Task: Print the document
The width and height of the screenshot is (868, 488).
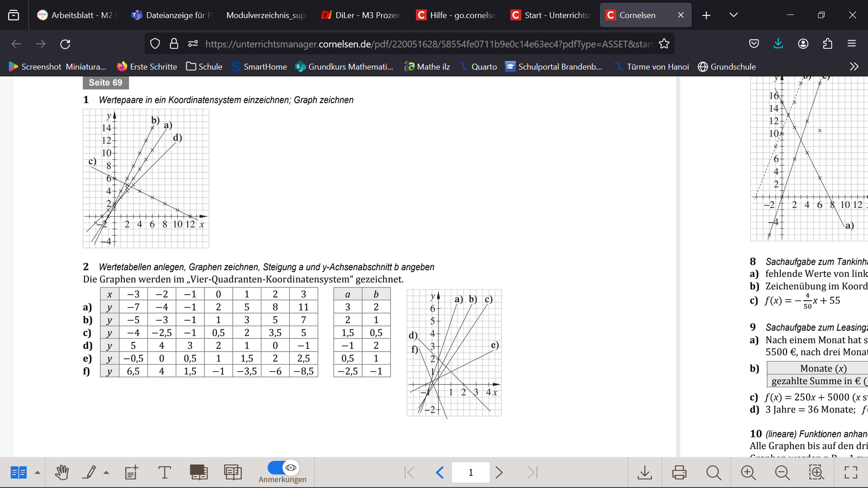Action: coord(679,473)
